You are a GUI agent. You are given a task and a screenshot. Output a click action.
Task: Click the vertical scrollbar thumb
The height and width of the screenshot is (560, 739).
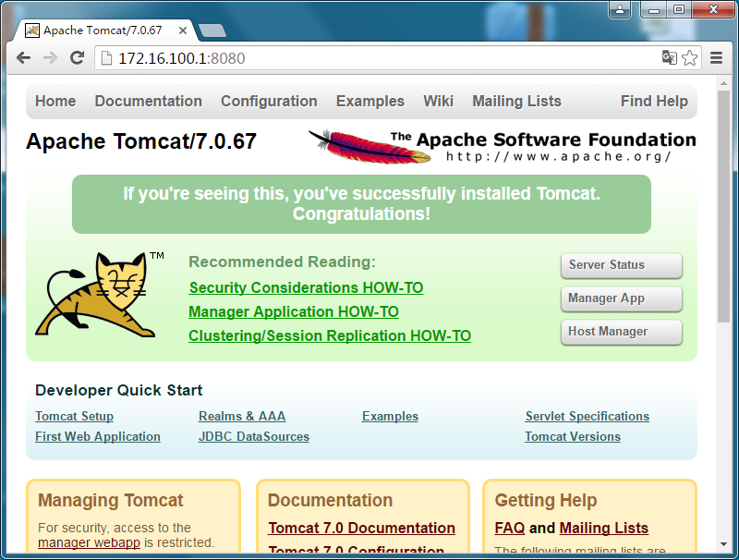click(723, 206)
